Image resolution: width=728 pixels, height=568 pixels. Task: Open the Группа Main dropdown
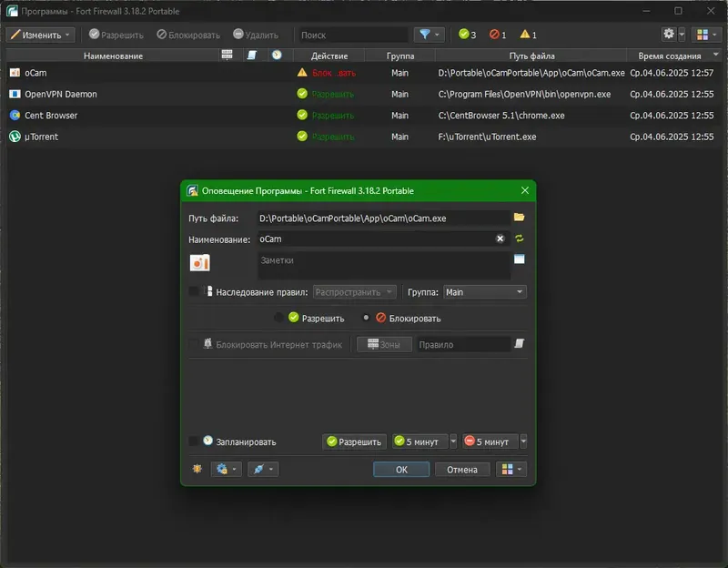[485, 292]
